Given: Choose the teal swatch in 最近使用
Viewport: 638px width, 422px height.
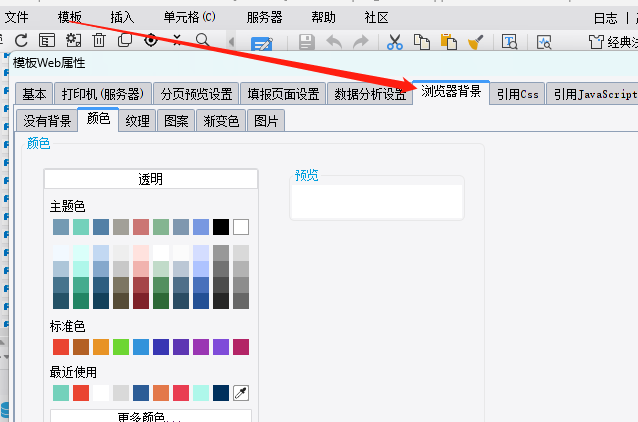Looking at the screenshot, I should point(61,393).
